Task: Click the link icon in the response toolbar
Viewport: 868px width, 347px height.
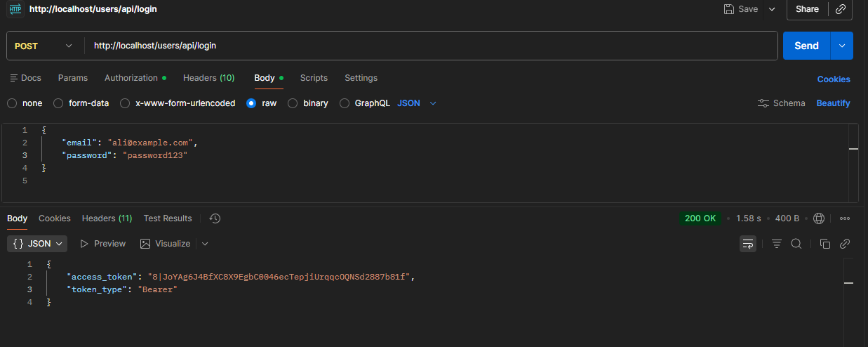Action: pos(845,244)
